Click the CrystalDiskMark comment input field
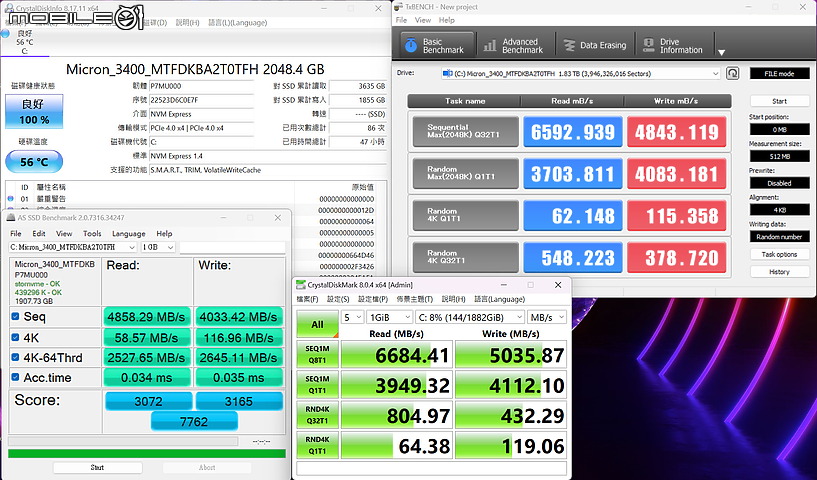This screenshot has width=817, height=480. pos(431,468)
